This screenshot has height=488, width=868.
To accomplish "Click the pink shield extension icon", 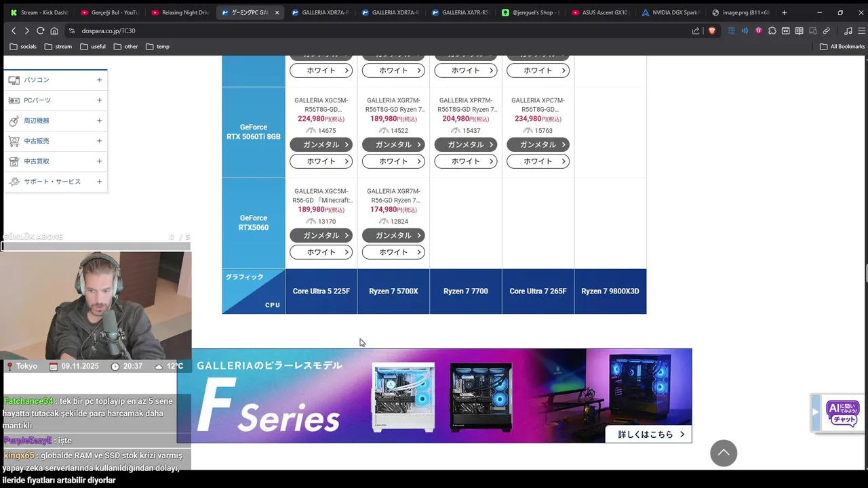I will [x=758, y=30].
